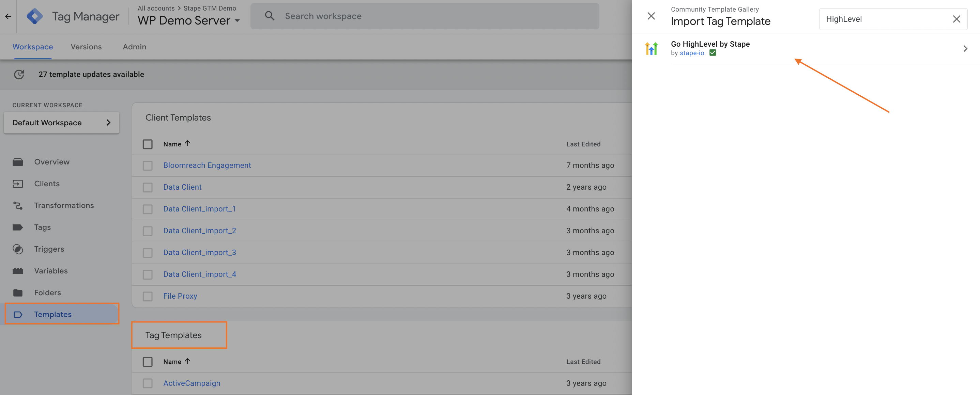
Task: Open Folders in the sidebar
Action: click(x=48, y=293)
